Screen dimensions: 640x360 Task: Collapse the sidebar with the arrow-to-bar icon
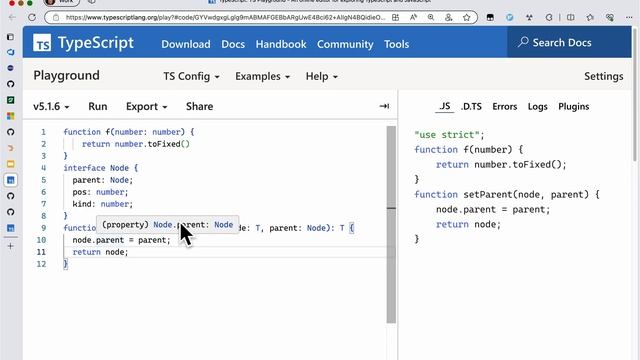pyautogui.click(x=384, y=106)
